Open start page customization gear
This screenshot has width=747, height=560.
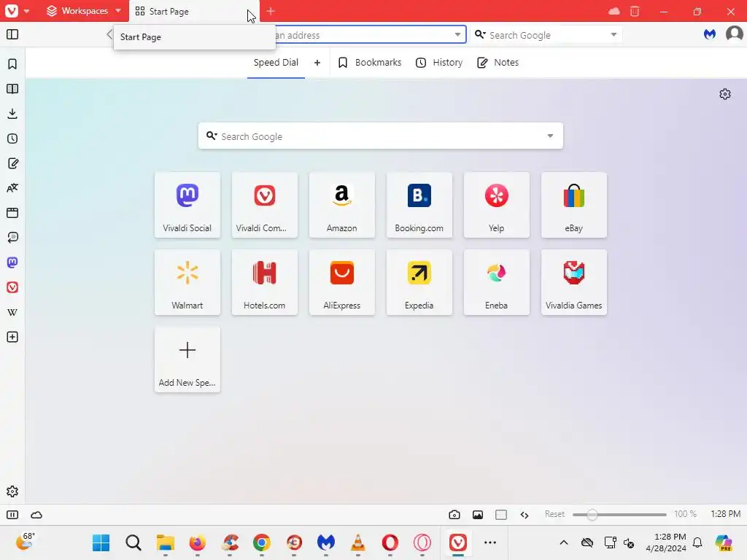point(725,94)
